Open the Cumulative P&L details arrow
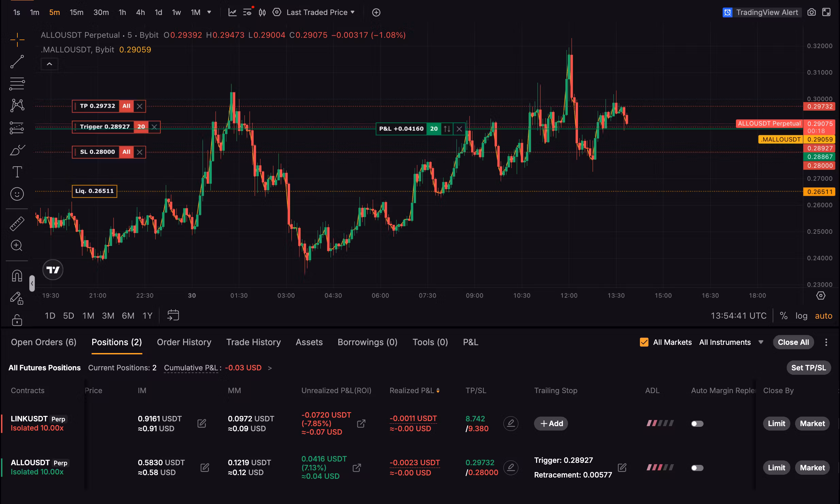Viewport: 840px width, 504px height. (x=270, y=368)
